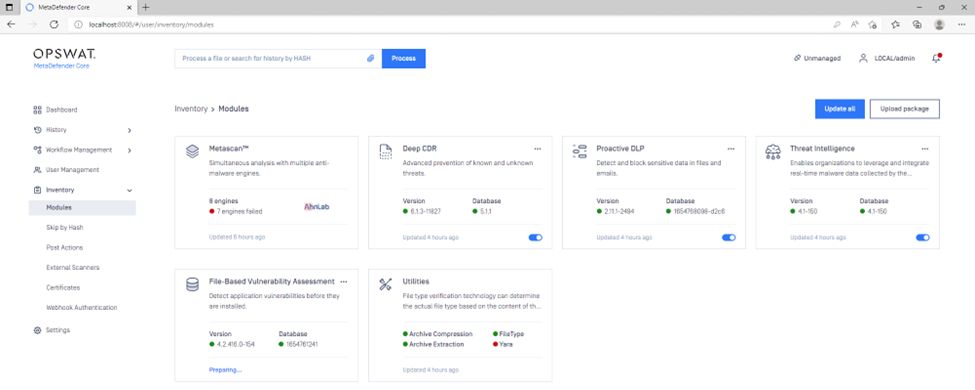
Task: Click the file hash search field
Action: point(271,58)
